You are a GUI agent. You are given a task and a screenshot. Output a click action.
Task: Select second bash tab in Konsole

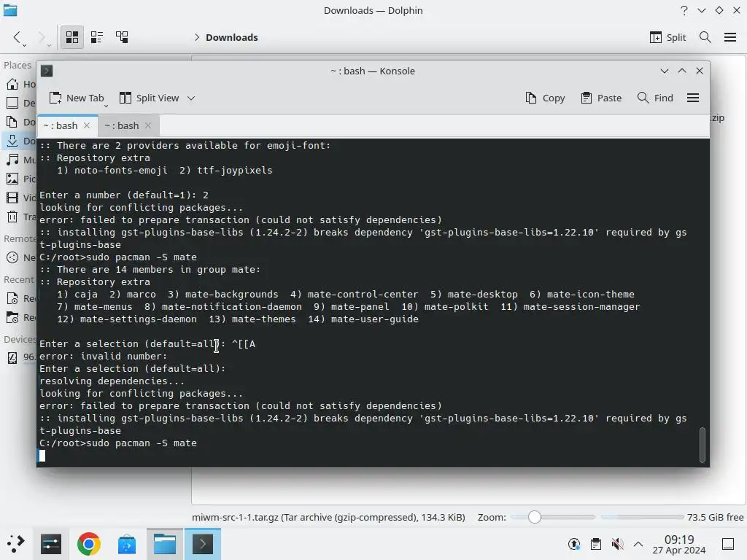(x=122, y=125)
